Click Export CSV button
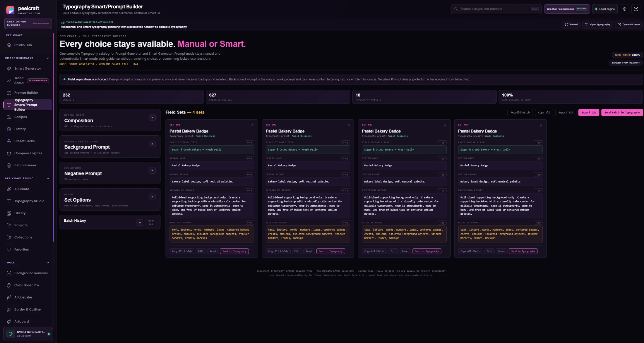Viewport: 644px width, 343px height. coord(589,113)
